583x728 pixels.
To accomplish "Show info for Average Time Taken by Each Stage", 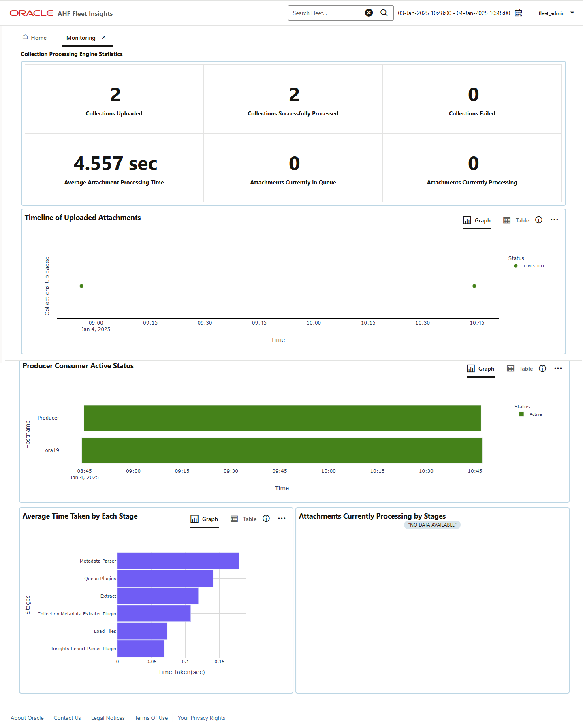I will pyautogui.click(x=266, y=519).
